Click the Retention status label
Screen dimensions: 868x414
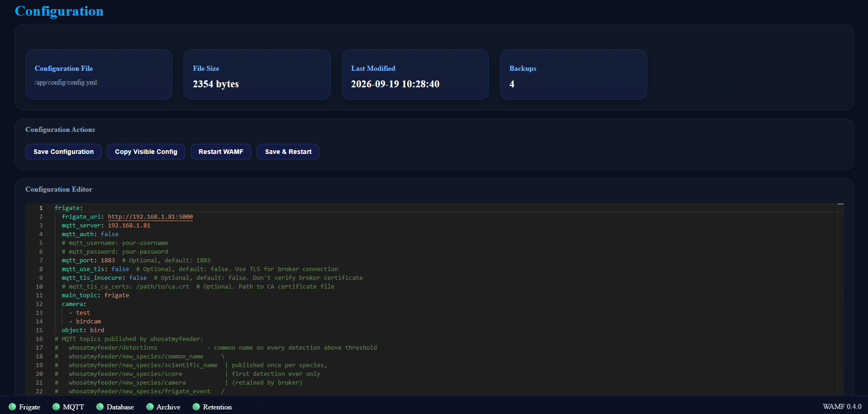click(x=217, y=407)
